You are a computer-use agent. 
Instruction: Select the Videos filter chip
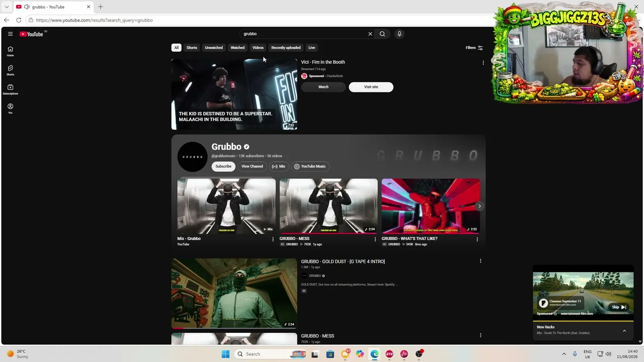(258, 48)
